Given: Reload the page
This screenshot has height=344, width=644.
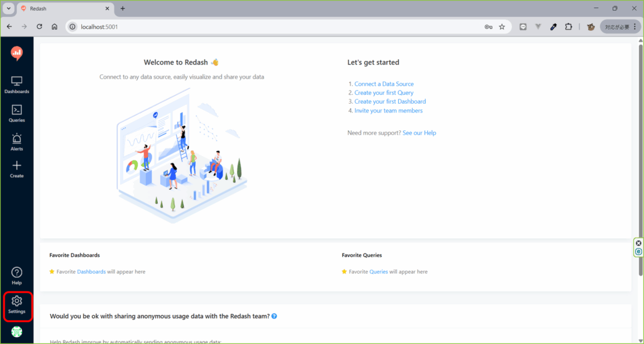Looking at the screenshot, I should pos(39,27).
